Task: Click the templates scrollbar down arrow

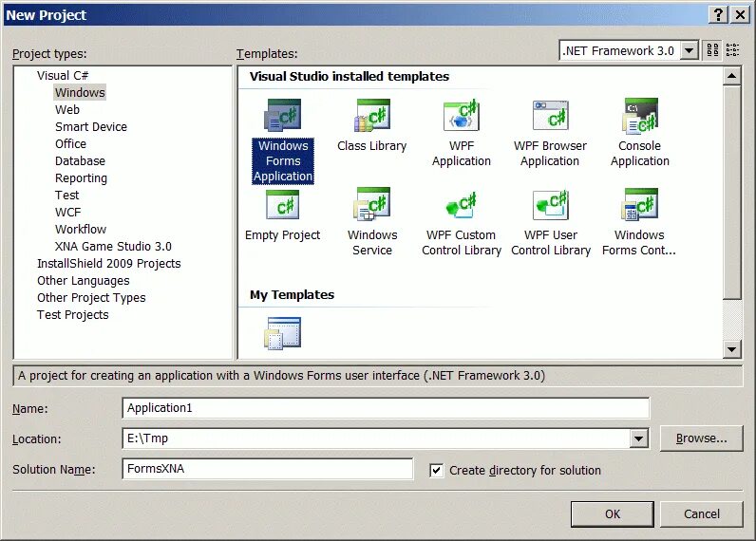Action: [732, 349]
